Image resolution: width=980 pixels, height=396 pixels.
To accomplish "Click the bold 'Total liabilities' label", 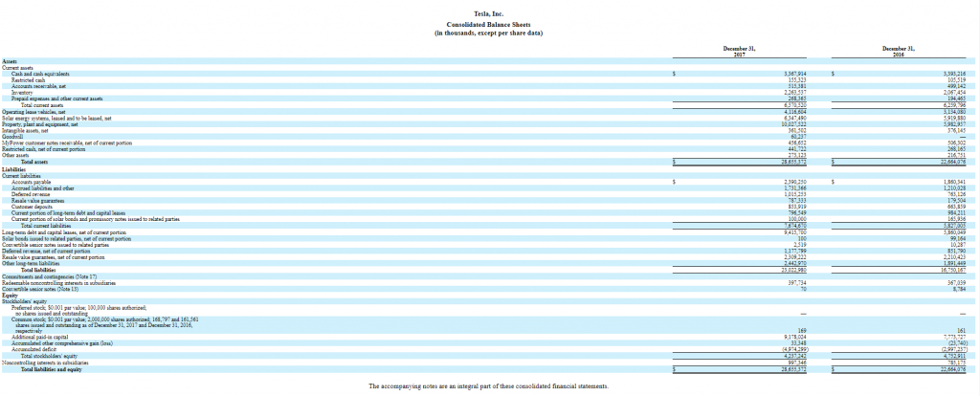I will tap(40, 270).
